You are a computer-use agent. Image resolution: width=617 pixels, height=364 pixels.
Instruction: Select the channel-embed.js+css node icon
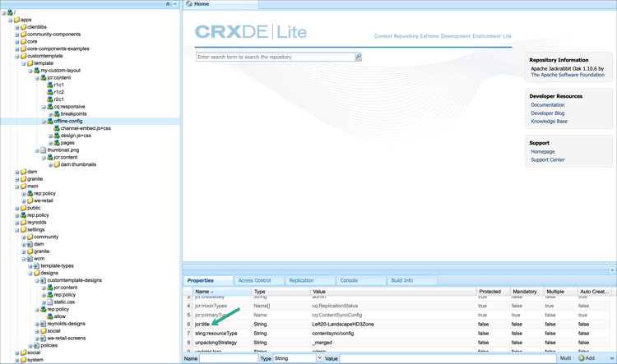tap(57, 128)
